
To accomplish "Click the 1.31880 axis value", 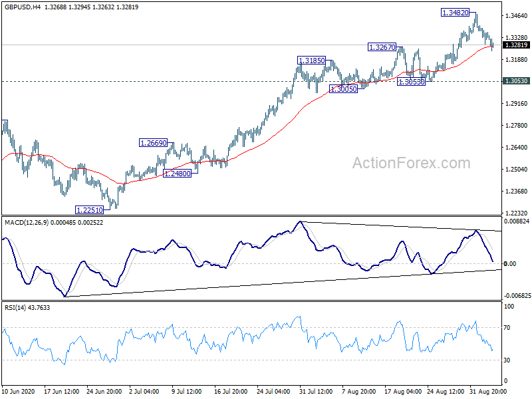I will coord(517,59).
